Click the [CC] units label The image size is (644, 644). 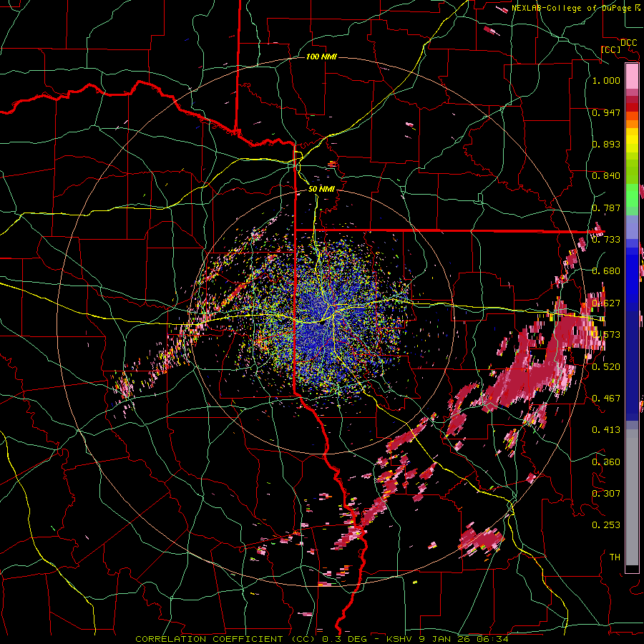tap(611, 49)
